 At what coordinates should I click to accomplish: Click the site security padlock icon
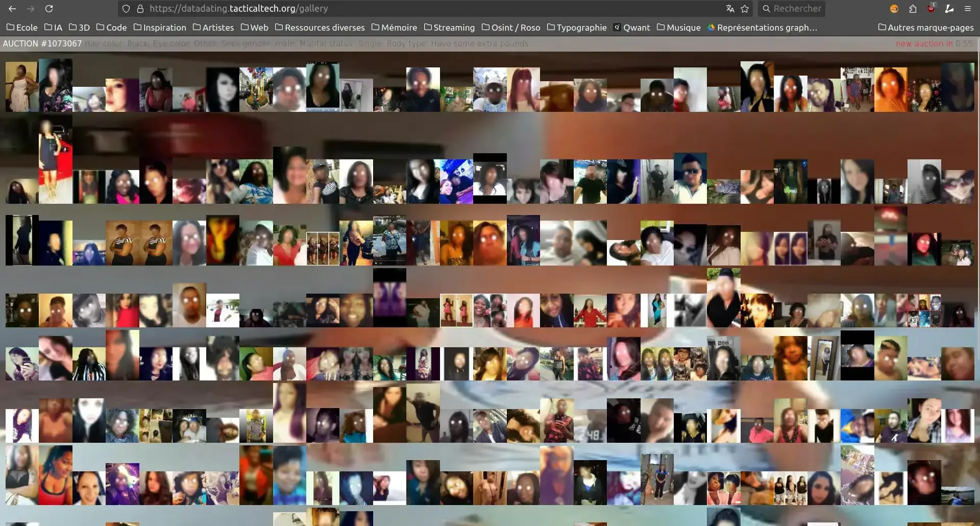tap(140, 9)
